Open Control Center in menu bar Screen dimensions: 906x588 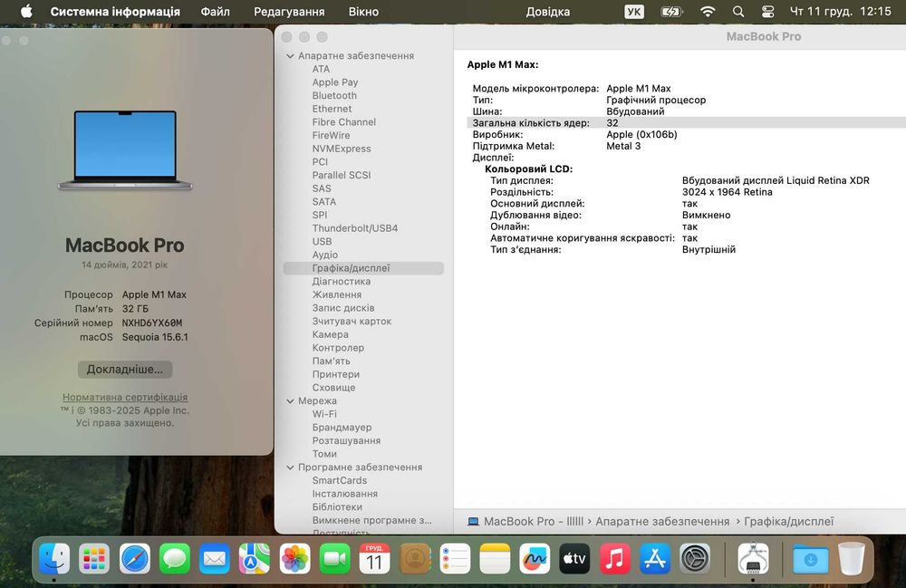[x=767, y=12]
